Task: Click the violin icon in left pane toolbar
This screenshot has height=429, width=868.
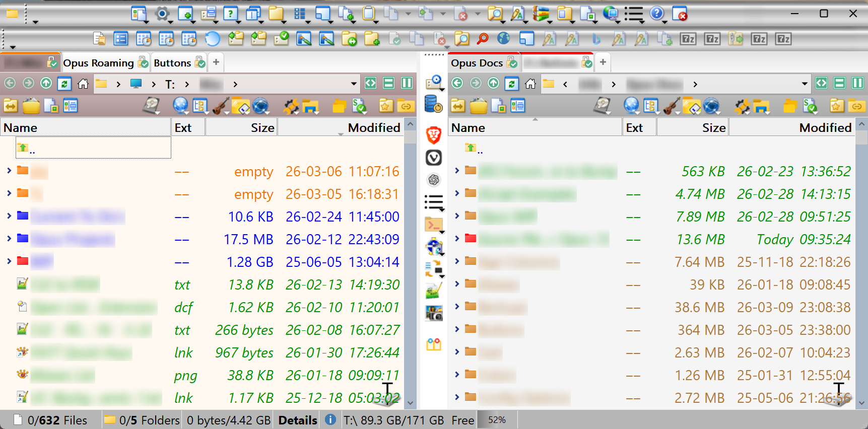Action: coord(220,106)
